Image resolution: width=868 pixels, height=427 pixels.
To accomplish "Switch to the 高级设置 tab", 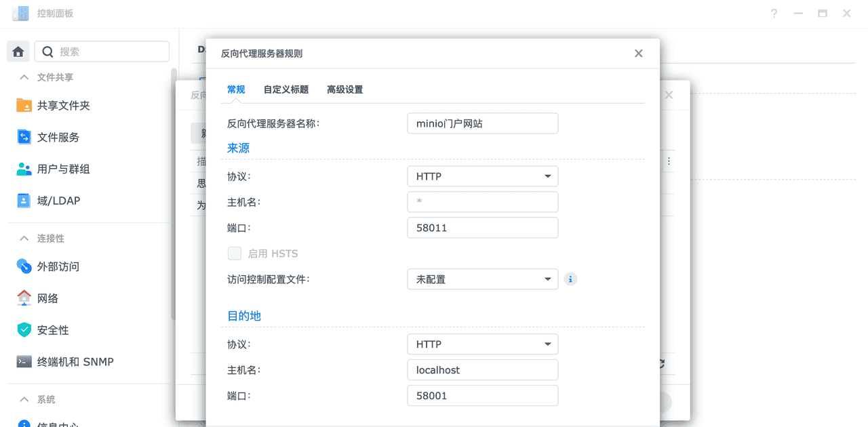I will (x=344, y=89).
